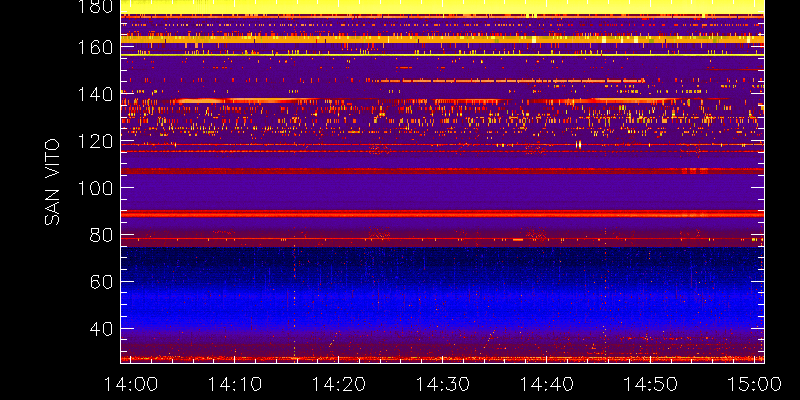This screenshot has height=400, width=800.
Task: Click the 14:30 time axis label
Action: point(443,384)
